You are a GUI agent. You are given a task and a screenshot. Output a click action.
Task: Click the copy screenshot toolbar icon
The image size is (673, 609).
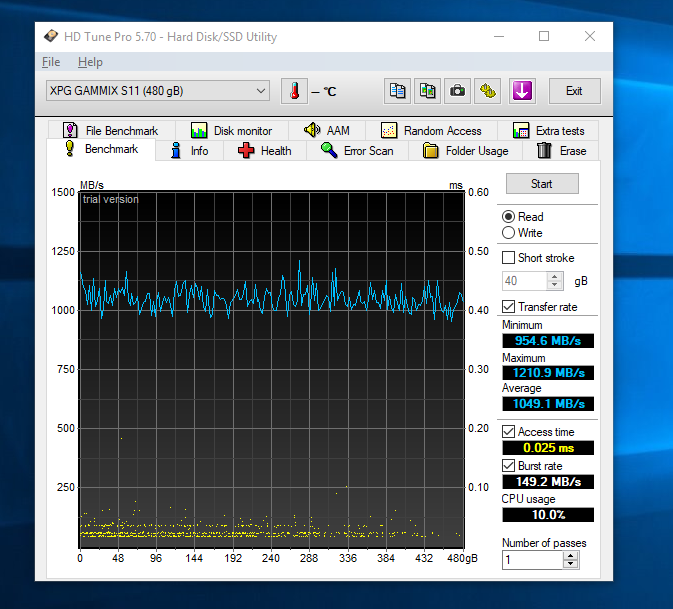[427, 91]
